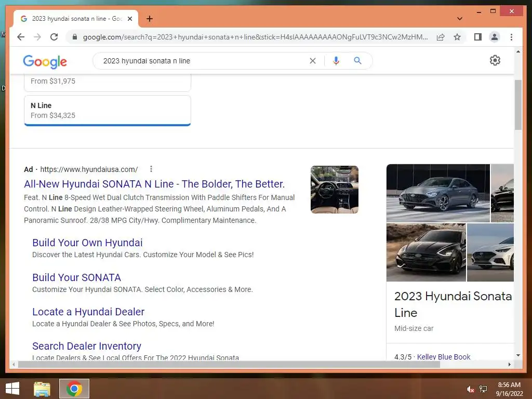Start voice search with microphone icon

click(x=336, y=61)
